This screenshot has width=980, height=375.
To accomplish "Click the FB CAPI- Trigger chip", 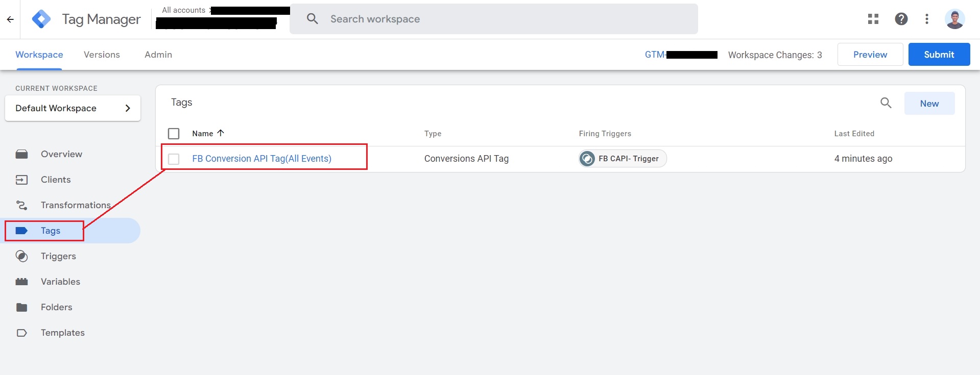I will (x=623, y=159).
